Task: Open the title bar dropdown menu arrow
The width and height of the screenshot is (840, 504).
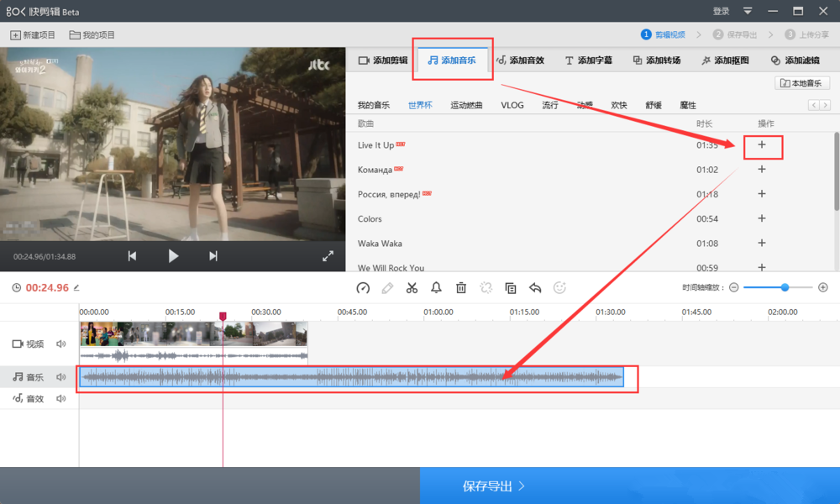Action: click(748, 11)
